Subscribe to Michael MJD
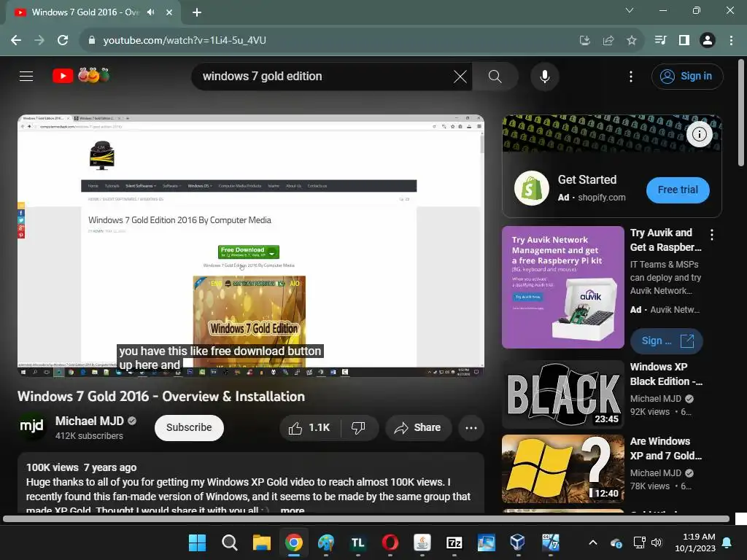The width and height of the screenshot is (747, 560). point(189,427)
